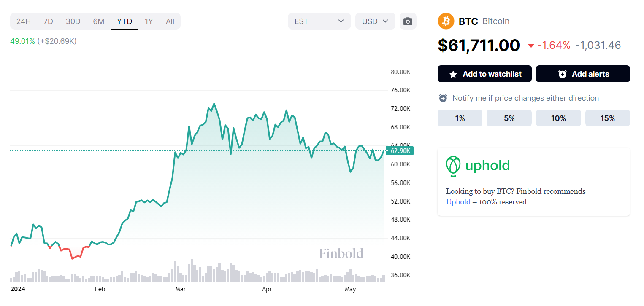Show the 6M chart range

point(99,21)
